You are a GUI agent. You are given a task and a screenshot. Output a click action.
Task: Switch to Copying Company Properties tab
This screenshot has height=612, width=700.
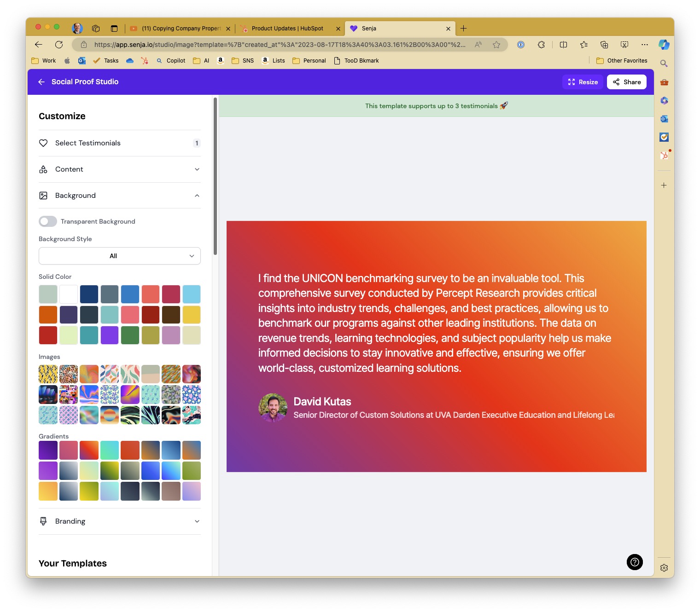181,29
